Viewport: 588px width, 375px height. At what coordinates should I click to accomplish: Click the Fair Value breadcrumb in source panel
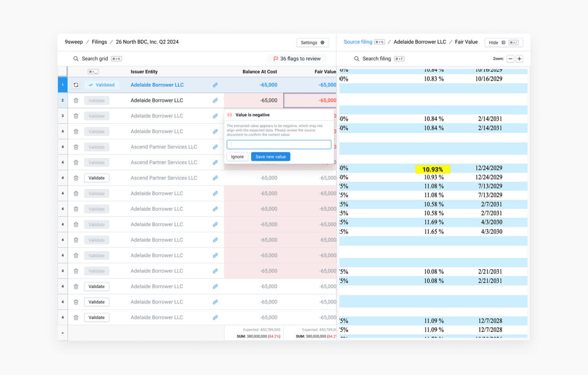466,42
